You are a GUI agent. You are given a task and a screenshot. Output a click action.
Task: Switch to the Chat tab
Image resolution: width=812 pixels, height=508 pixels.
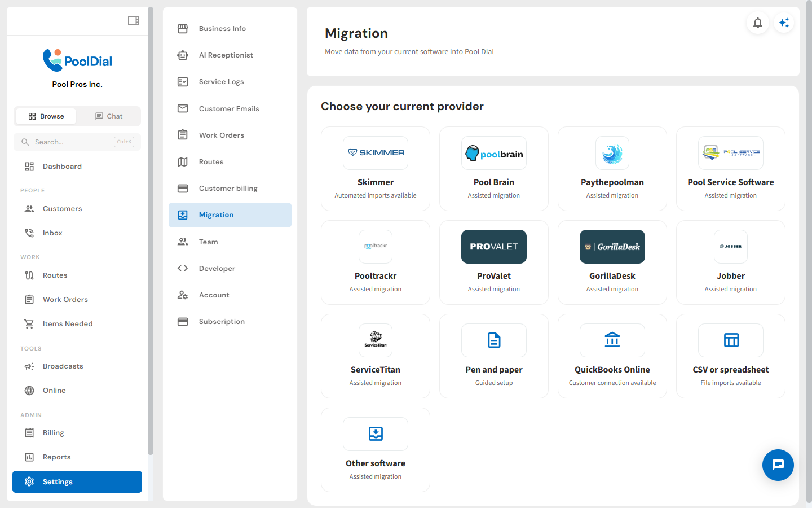(x=109, y=116)
